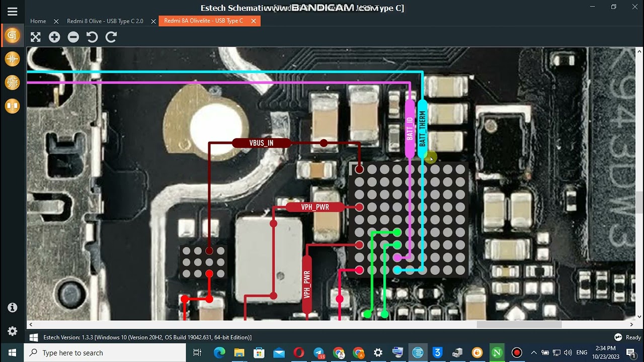Open the orange padlock app on the taskbar
The height and width of the screenshot is (362, 644).
(x=477, y=352)
